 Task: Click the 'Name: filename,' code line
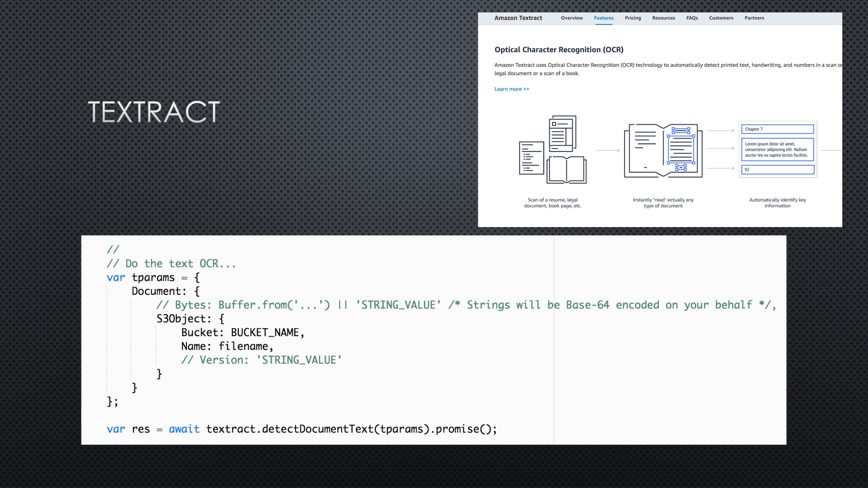227,346
